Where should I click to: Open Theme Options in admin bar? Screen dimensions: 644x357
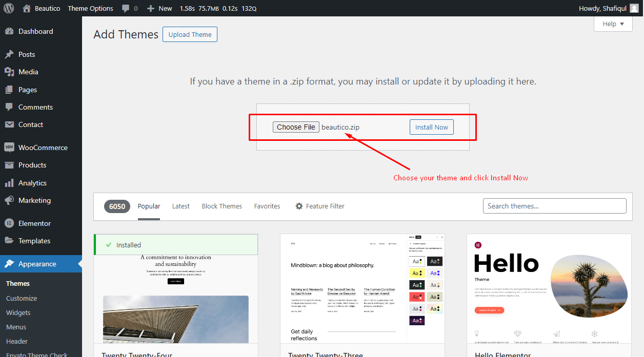[90, 8]
